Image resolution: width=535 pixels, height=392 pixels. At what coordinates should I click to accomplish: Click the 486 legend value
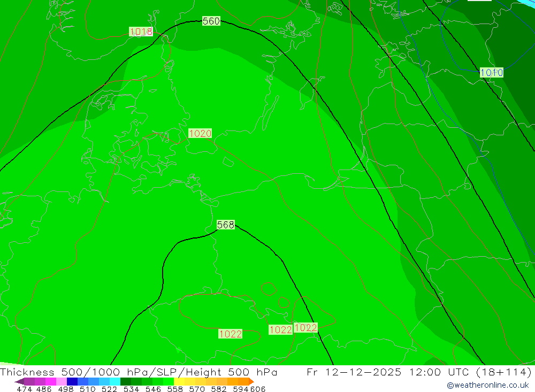pos(44,389)
